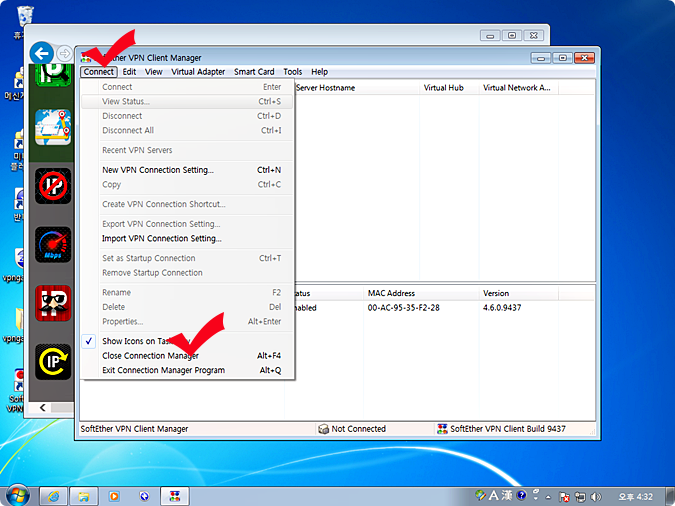Viewport: 675px width, 506px height.
Task: Click SoftEther VPN Client Build icon
Action: pos(442,429)
